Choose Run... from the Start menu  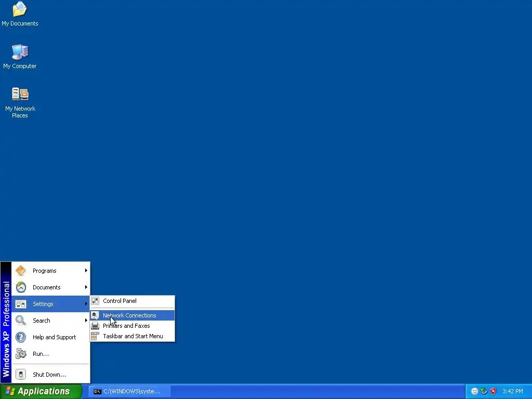pyautogui.click(x=51, y=353)
